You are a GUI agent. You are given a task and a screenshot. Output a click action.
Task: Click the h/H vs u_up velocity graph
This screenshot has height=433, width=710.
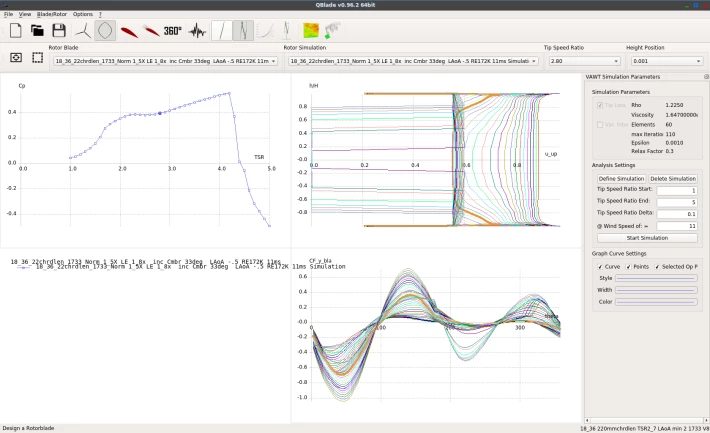pos(436,160)
